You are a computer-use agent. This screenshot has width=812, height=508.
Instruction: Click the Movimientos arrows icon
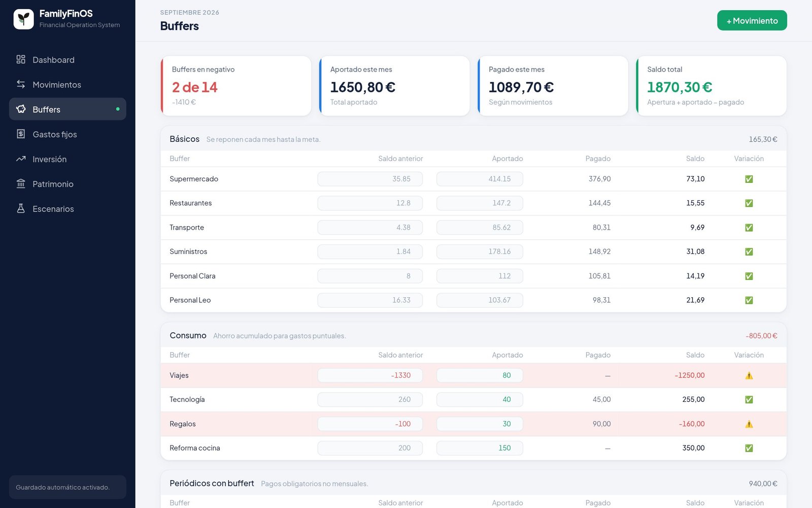21,84
